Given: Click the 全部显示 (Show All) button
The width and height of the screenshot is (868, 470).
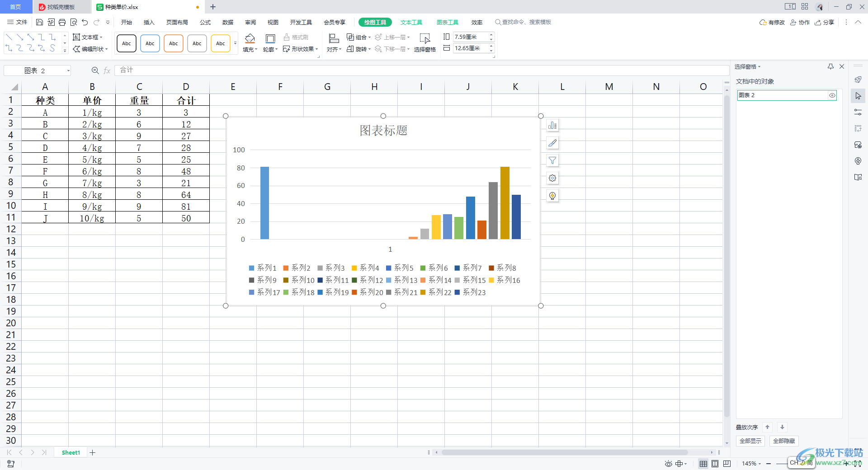Looking at the screenshot, I should (x=750, y=441).
